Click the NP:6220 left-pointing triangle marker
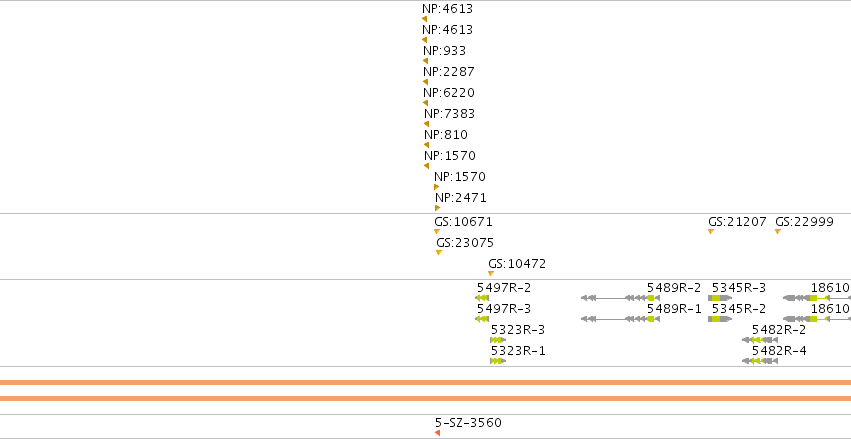 tap(425, 103)
